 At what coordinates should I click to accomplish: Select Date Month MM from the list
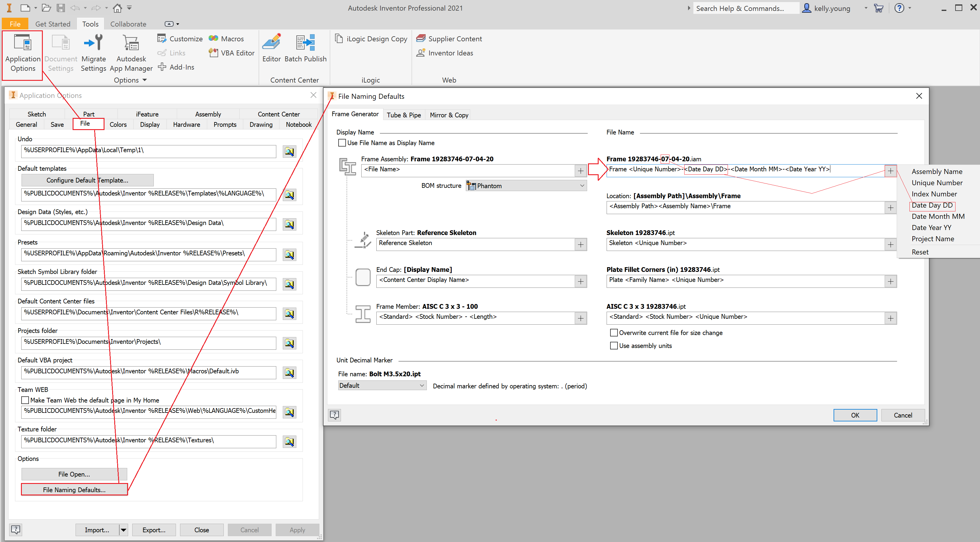(938, 216)
